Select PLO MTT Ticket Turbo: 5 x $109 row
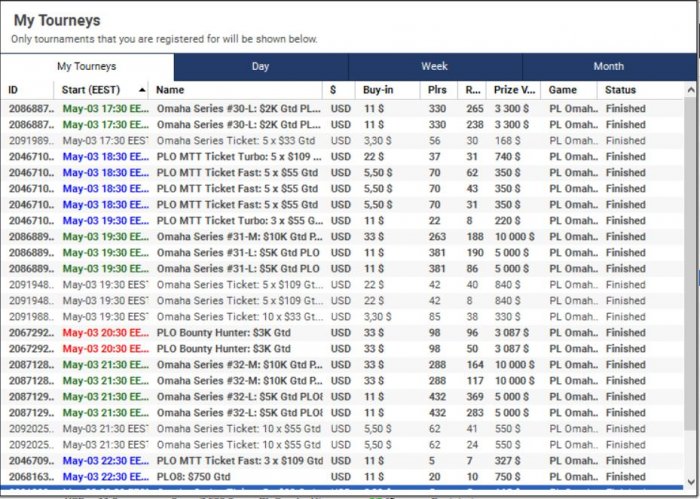Screen dimensions: 700x499 [x=342, y=157]
